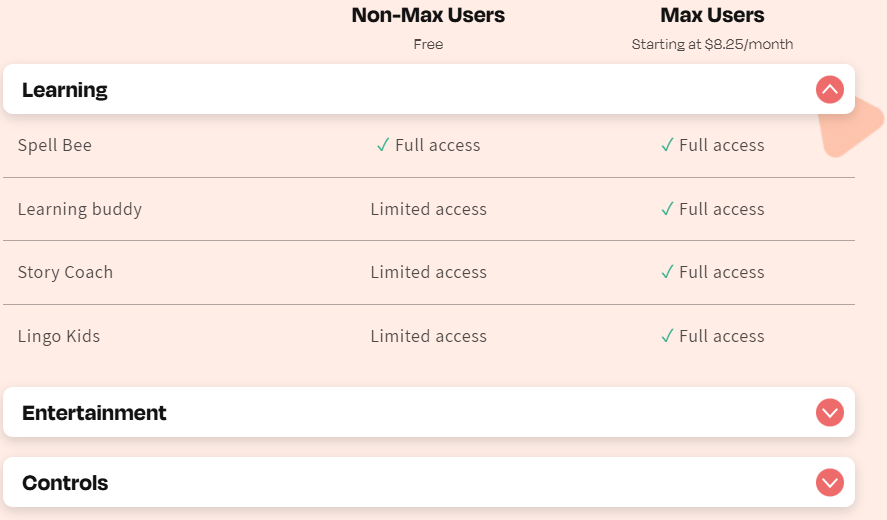Click the Learning section header

(429, 89)
